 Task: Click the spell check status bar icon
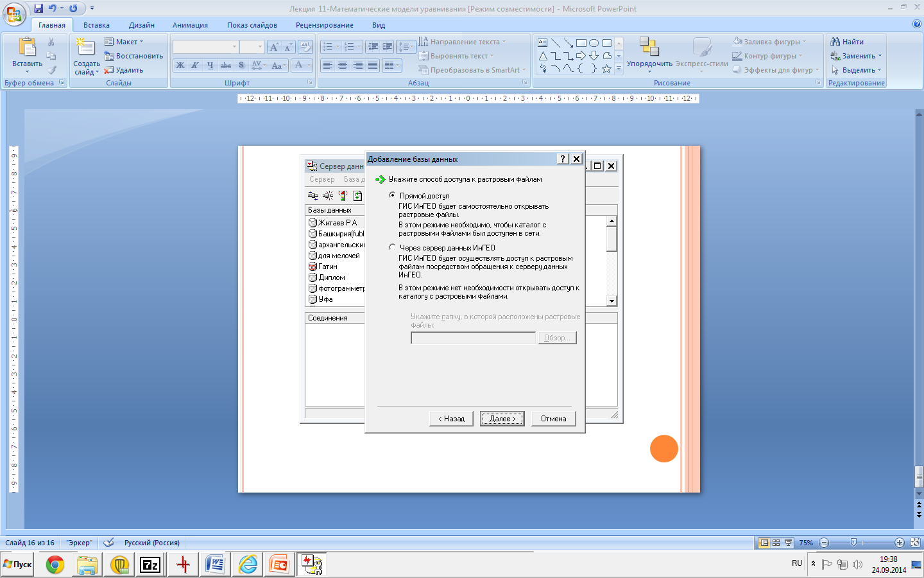(x=109, y=543)
